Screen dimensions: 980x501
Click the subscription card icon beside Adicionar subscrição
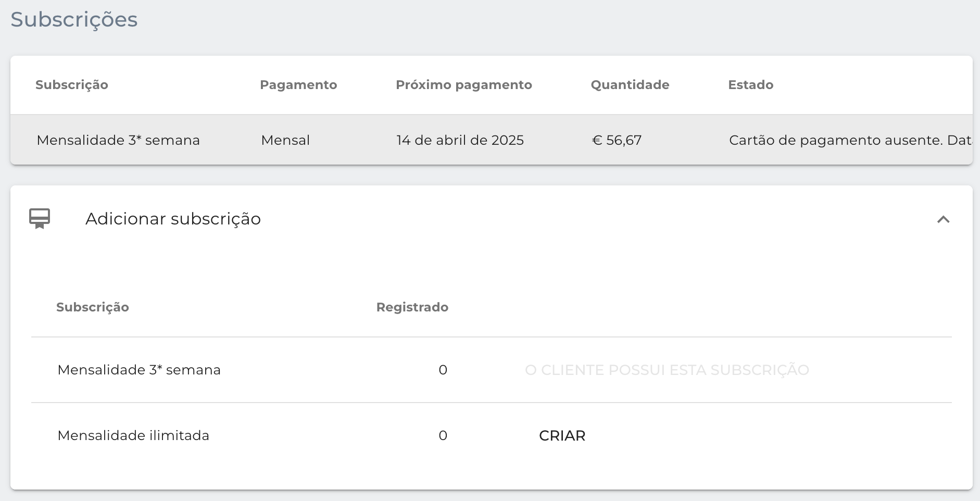[x=40, y=219]
